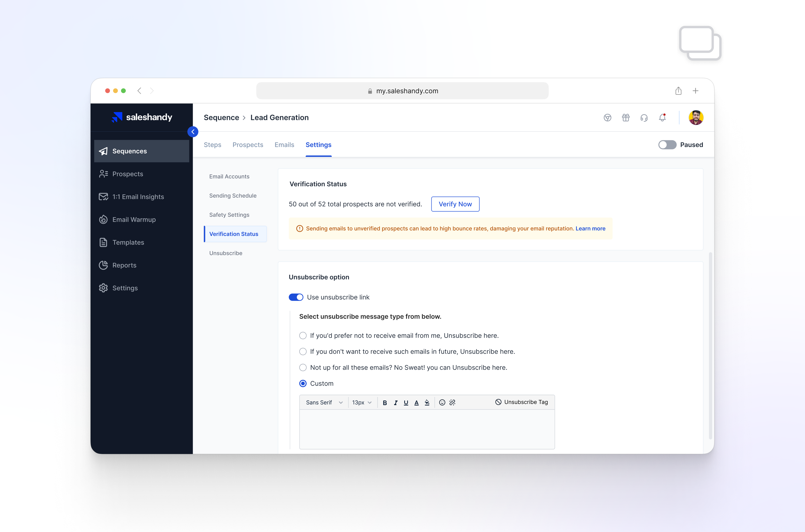The width and height of the screenshot is (805, 532).
Task: Open Email Warmup from the sidebar
Action: pyautogui.click(x=134, y=219)
